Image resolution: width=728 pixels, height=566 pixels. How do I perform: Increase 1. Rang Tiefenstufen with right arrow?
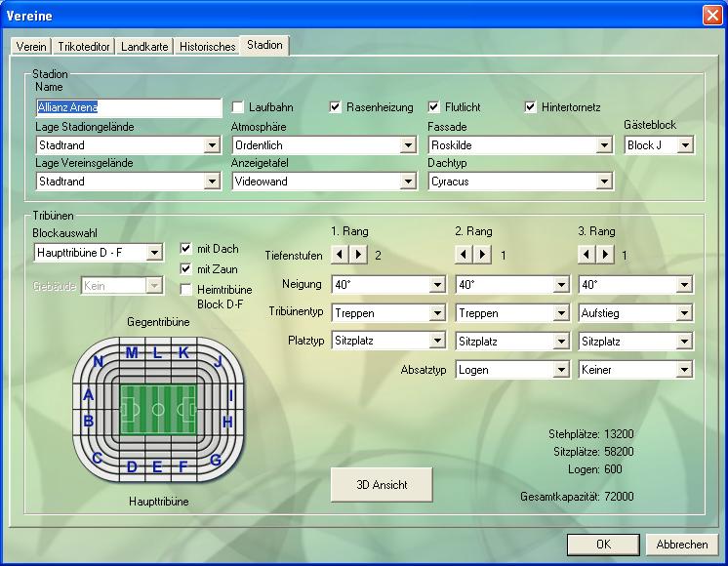[358, 255]
